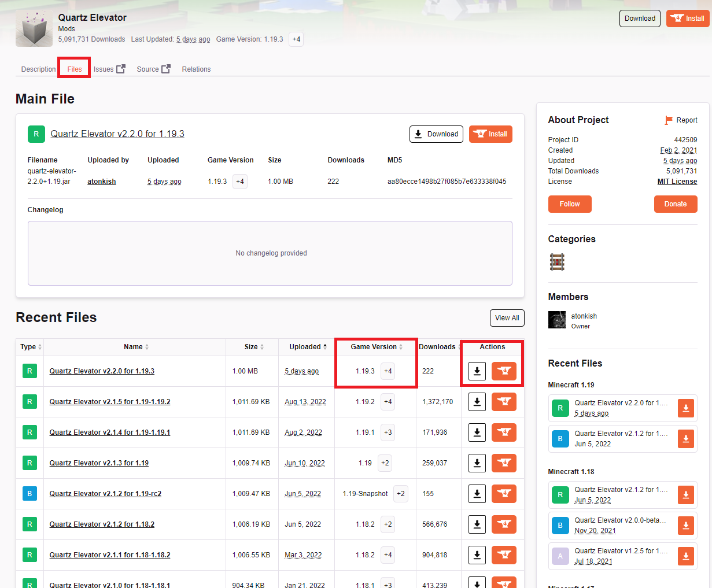
Task: Click the top orange Install button
Action: tap(688, 19)
